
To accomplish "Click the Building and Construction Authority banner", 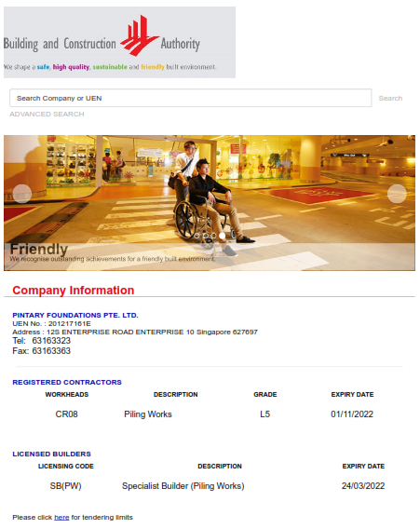I will point(119,43).
